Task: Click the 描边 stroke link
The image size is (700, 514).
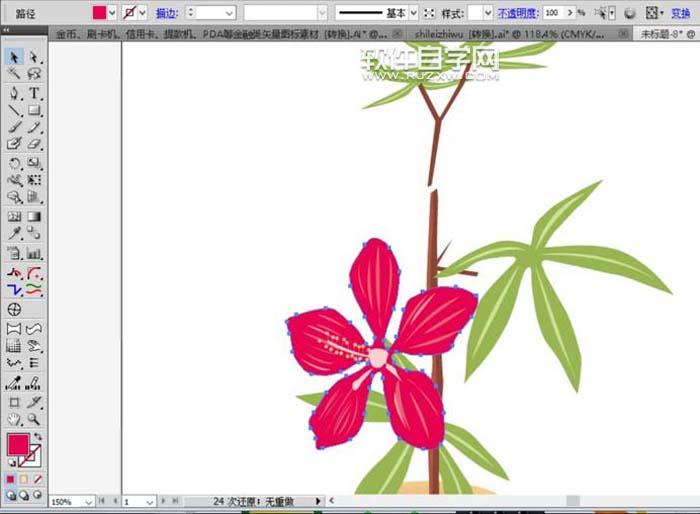Action: pyautogui.click(x=166, y=13)
